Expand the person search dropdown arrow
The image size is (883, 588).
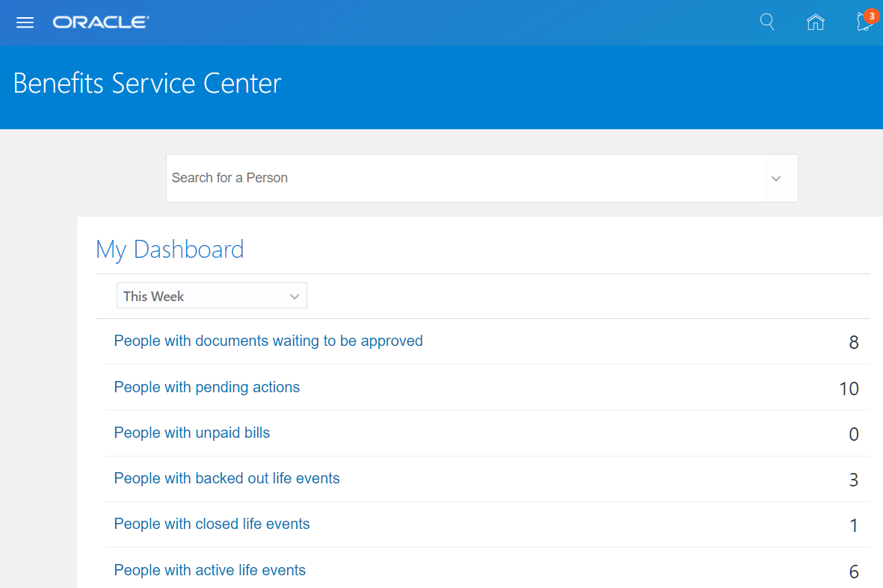(776, 179)
